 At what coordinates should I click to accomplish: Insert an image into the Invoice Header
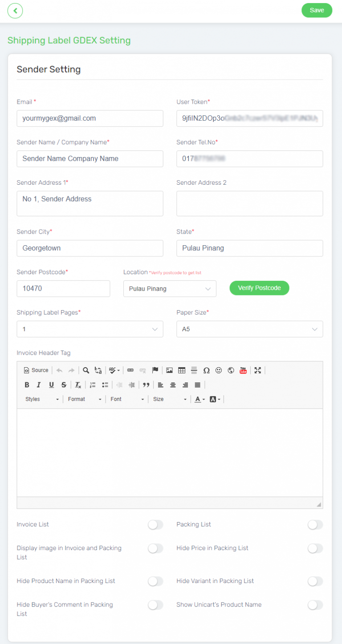click(170, 370)
